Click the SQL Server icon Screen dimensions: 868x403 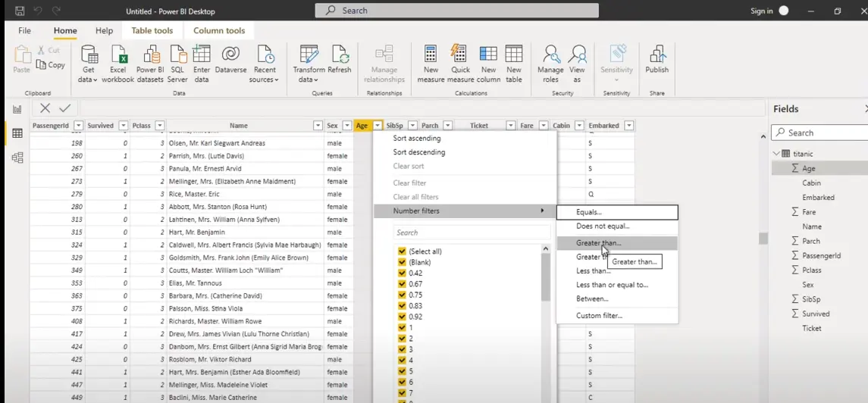177,55
